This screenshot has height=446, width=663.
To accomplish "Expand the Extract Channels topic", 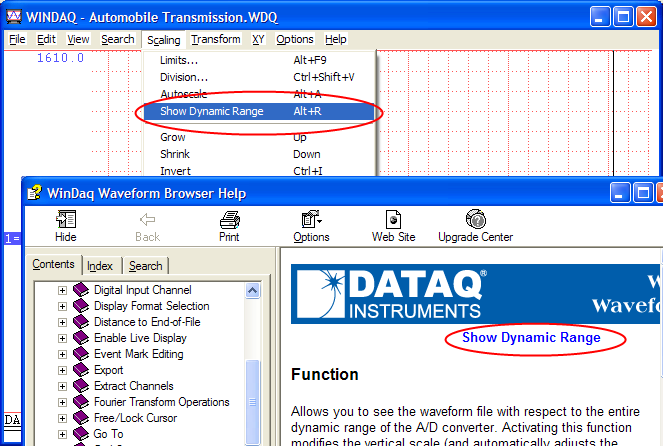I will coord(62,387).
